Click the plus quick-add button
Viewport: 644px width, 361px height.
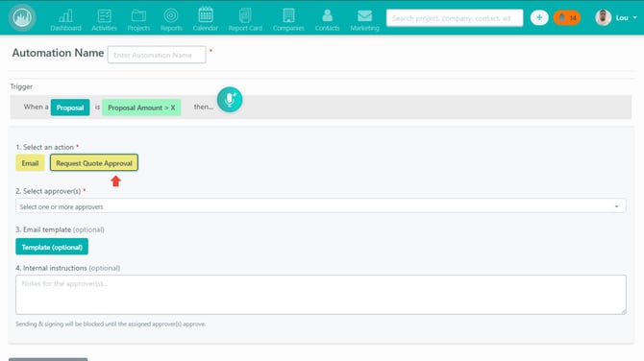pos(539,17)
